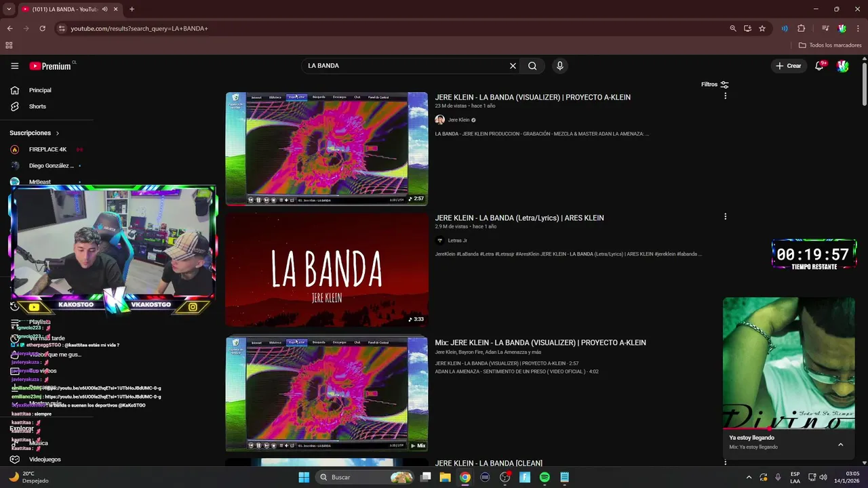The width and height of the screenshot is (868, 488).
Task: Seek on the miniplayer red progress bar
Action: point(789,429)
